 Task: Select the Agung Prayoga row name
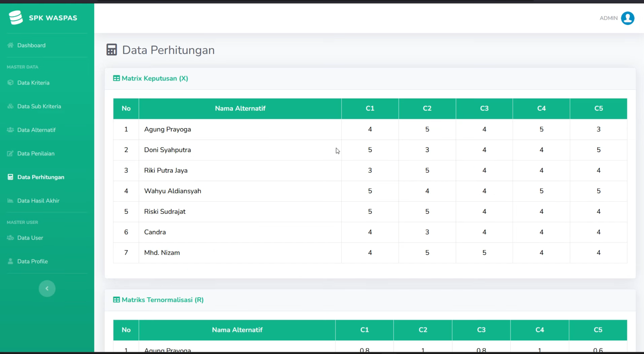[x=167, y=129]
